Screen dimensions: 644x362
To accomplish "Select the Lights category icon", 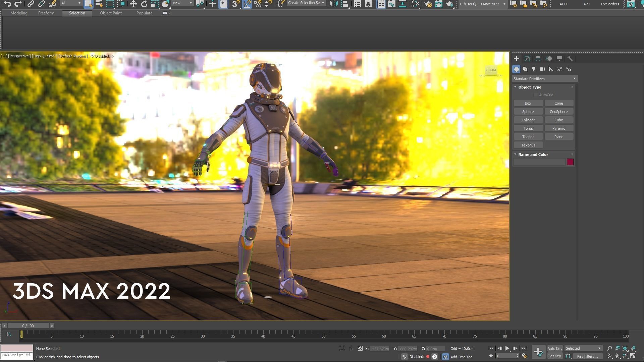I will pos(534,69).
